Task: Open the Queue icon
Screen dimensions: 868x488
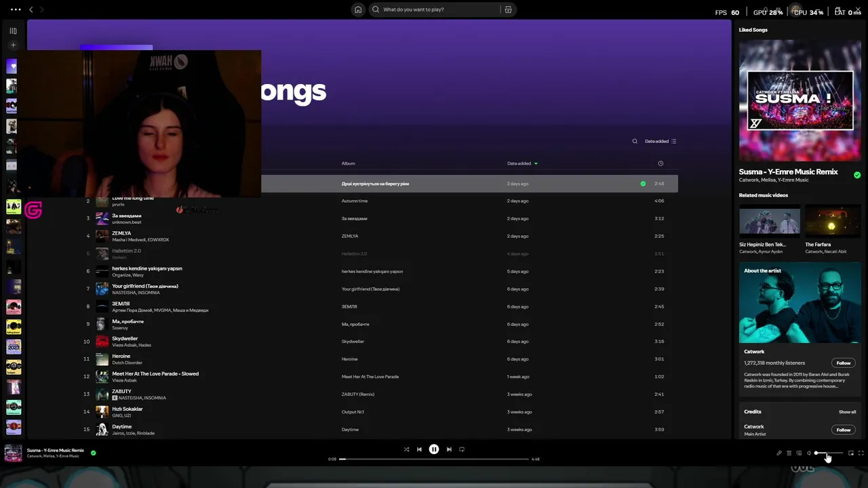Action: 789,453
